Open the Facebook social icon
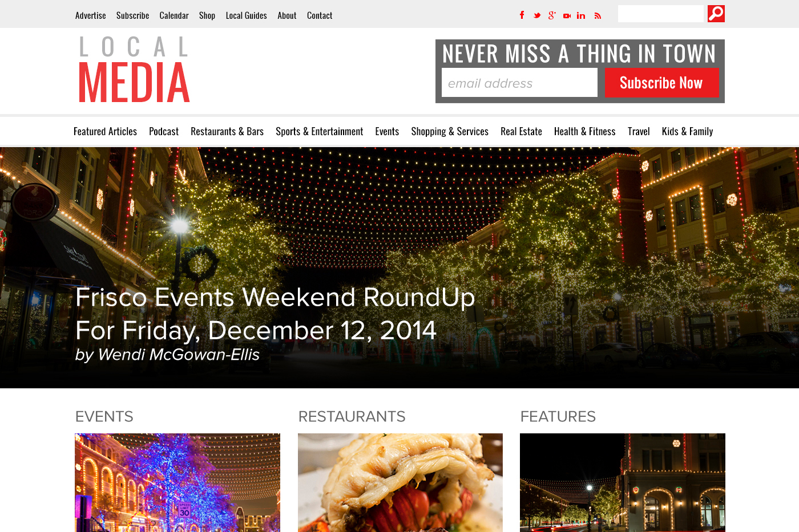This screenshot has width=799, height=532. 522,15
